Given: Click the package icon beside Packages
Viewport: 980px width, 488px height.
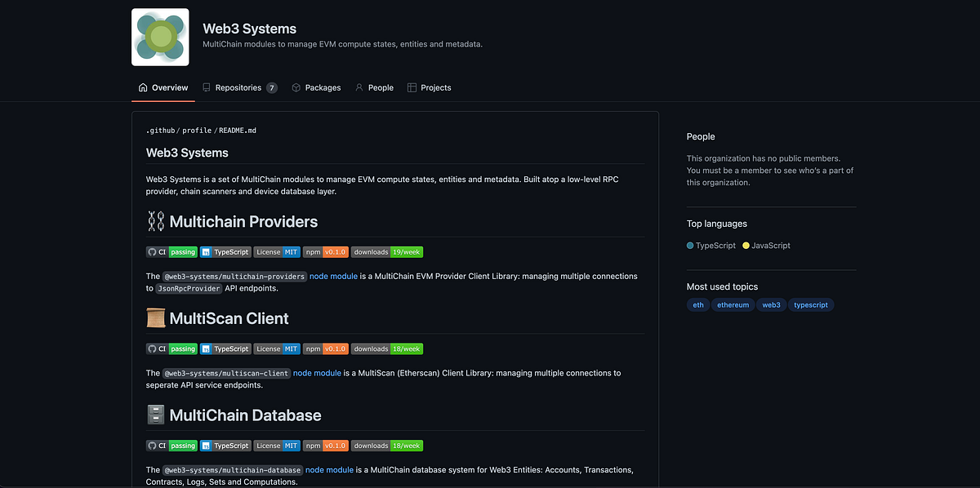Looking at the screenshot, I should (295, 87).
